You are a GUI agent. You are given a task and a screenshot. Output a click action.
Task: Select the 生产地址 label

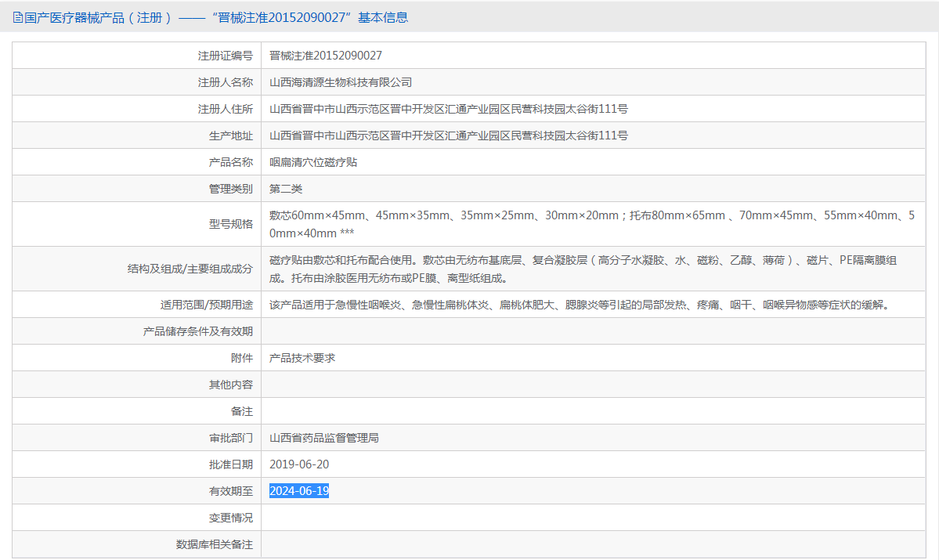pos(230,136)
